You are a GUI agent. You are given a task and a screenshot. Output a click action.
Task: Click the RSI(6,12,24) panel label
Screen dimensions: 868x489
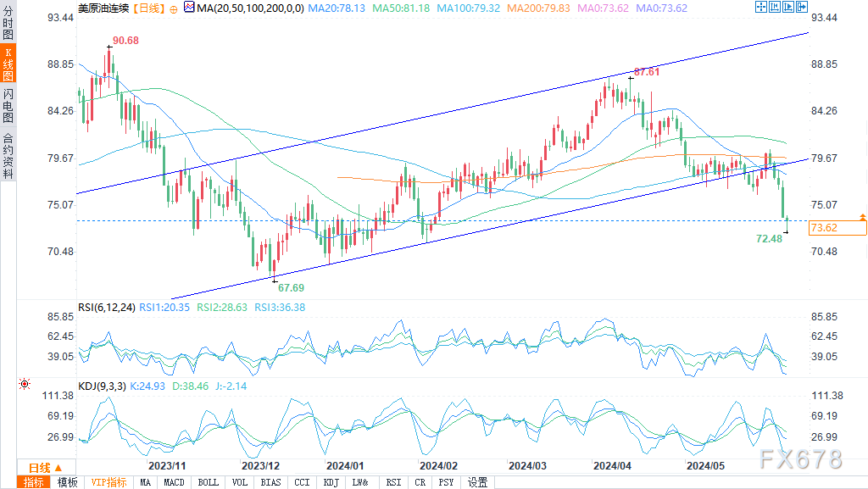click(x=106, y=308)
